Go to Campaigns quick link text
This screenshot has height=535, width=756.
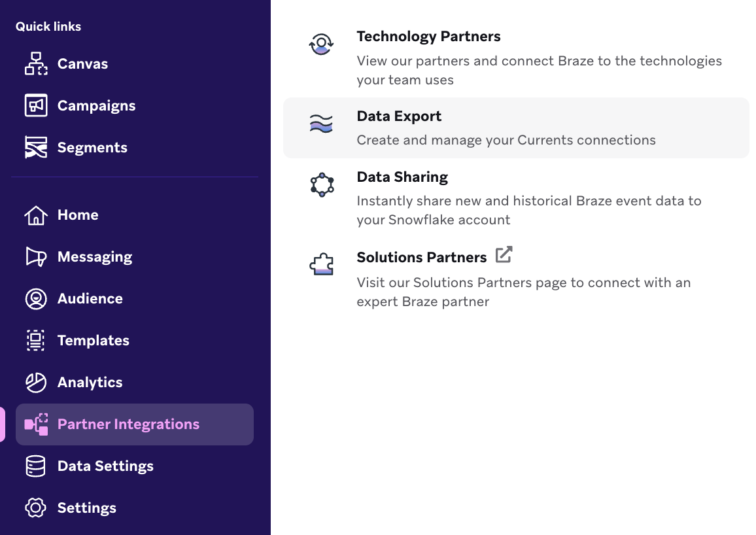coord(96,106)
